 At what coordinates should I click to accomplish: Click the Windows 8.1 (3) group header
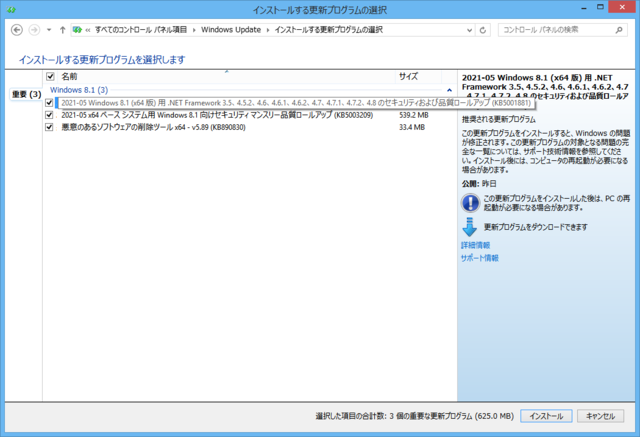tap(79, 90)
